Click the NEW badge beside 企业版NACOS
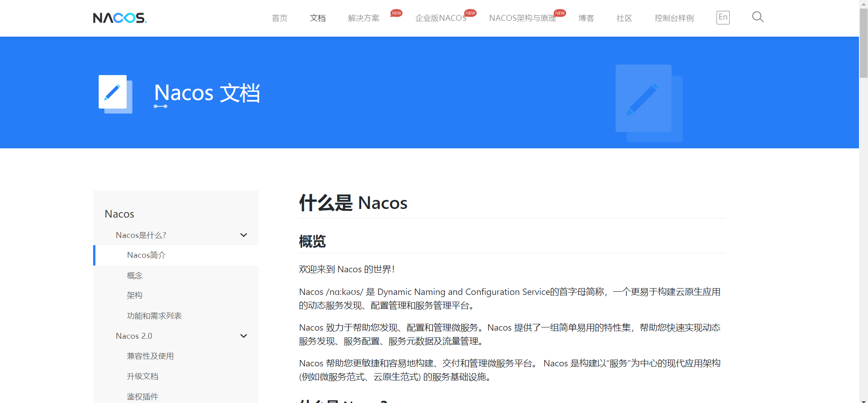This screenshot has width=868, height=403. (470, 13)
